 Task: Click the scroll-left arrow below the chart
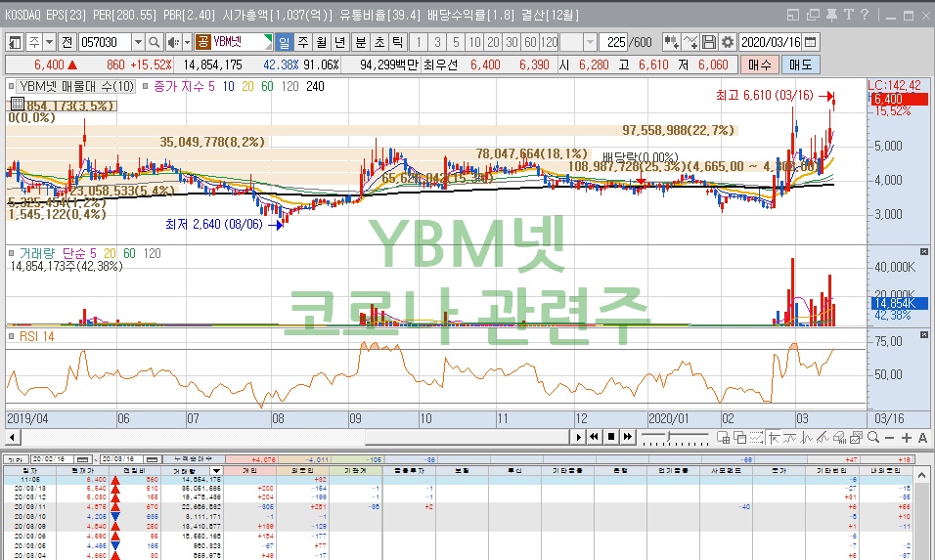point(12,437)
